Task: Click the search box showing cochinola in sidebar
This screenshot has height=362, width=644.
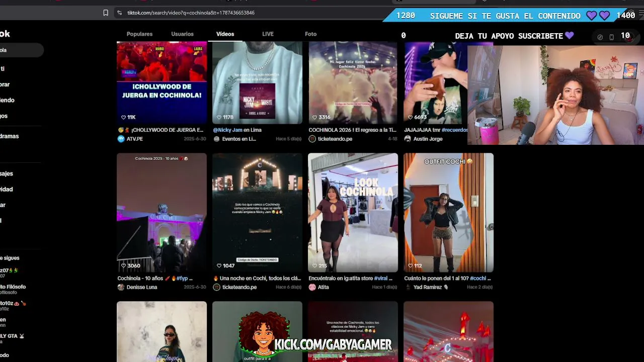Action: (21, 50)
